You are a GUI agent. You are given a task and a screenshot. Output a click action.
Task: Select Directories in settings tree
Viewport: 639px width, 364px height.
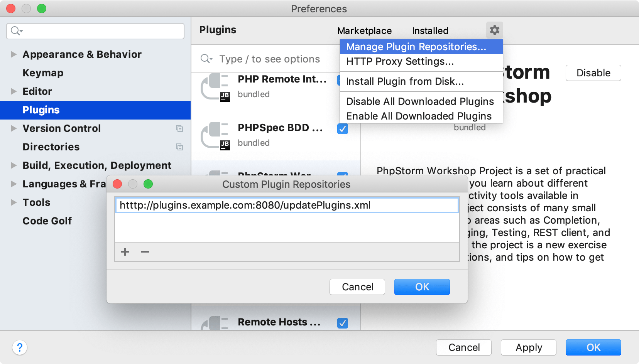(x=51, y=147)
